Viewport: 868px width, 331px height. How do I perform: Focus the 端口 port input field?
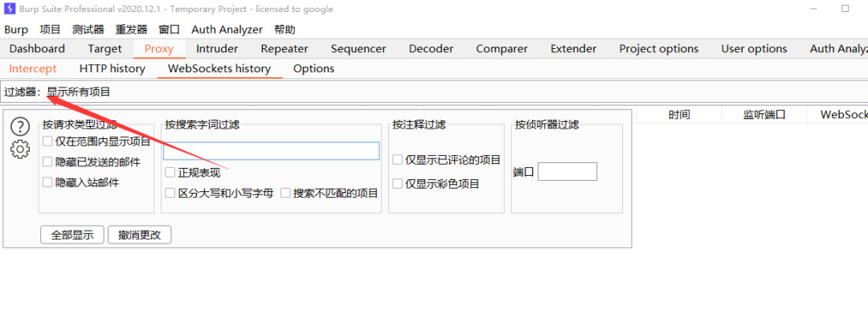(x=567, y=172)
